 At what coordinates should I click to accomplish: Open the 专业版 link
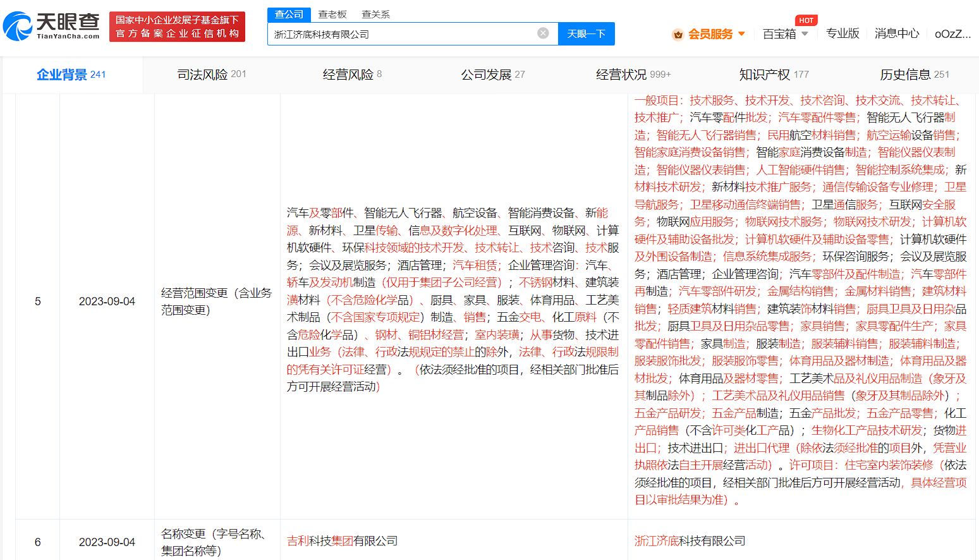point(842,33)
